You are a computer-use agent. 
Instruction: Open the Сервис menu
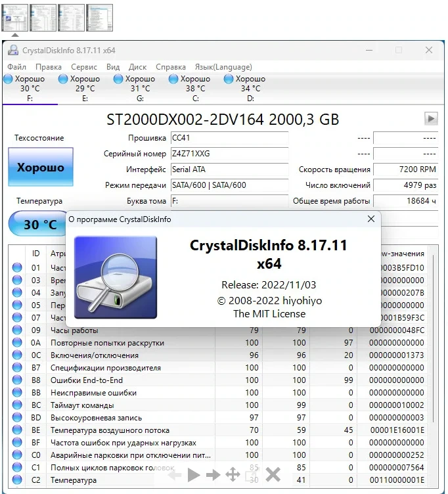[x=84, y=67]
